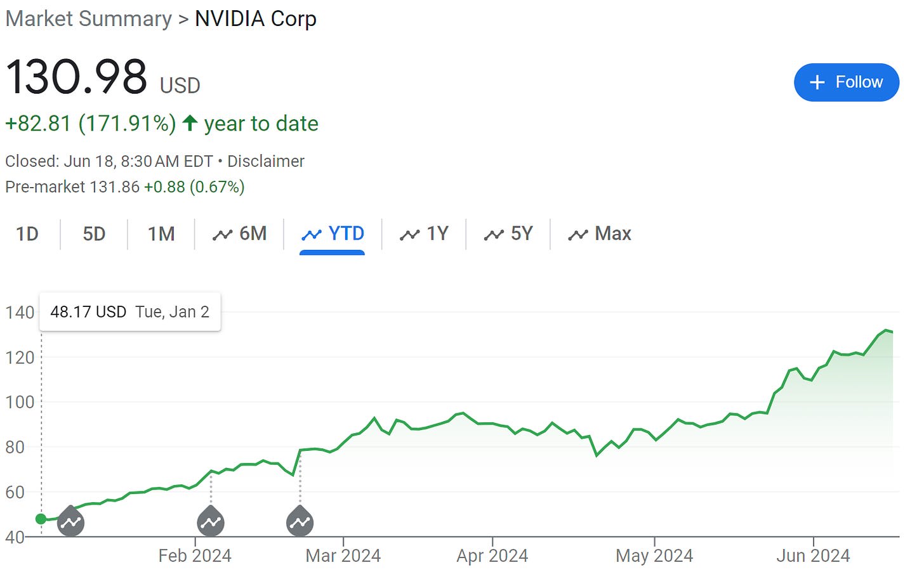The width and height of the screenshot is (924, 572).
Task: Click the Follow button
Action: [x=846, y=82]
